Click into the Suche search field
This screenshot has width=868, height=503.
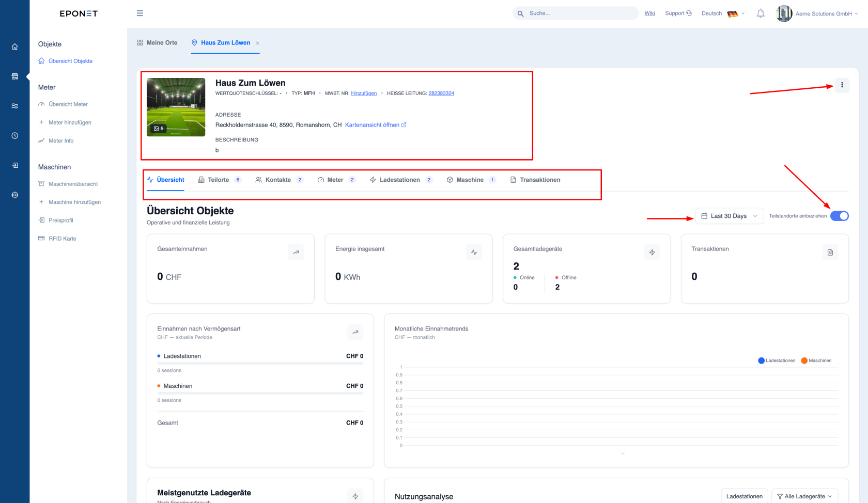pyautogui.click(x=576, y=13)
